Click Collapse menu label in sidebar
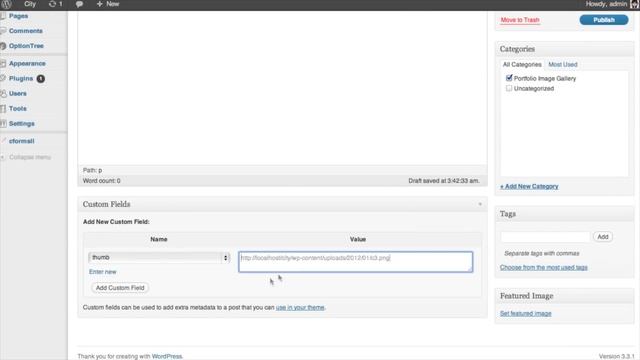The height and width of the screenshot is (360, 640). coord(30,157)
